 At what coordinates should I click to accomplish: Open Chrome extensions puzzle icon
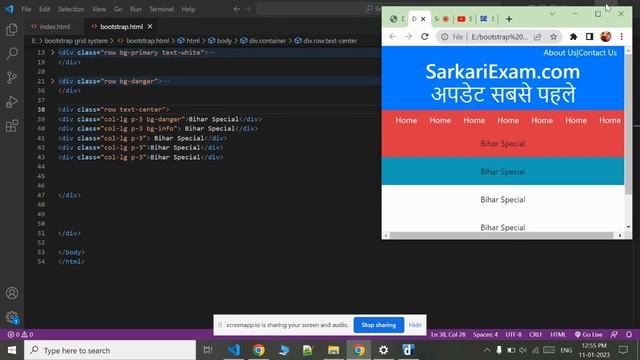point(573,37)
